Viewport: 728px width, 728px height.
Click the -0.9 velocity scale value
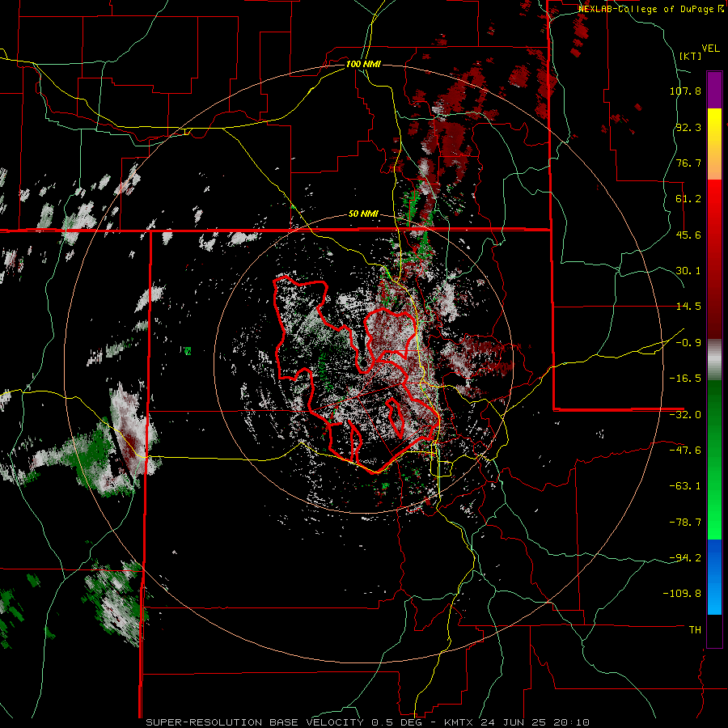(x=688, y=343)
